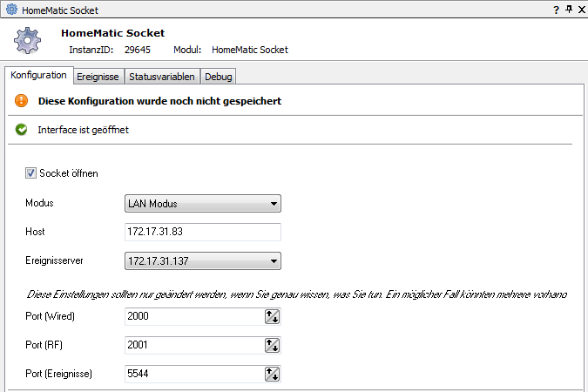Open the Statusvariablen tab
This screenshot has width=588, height=392.
coord(162,77)
